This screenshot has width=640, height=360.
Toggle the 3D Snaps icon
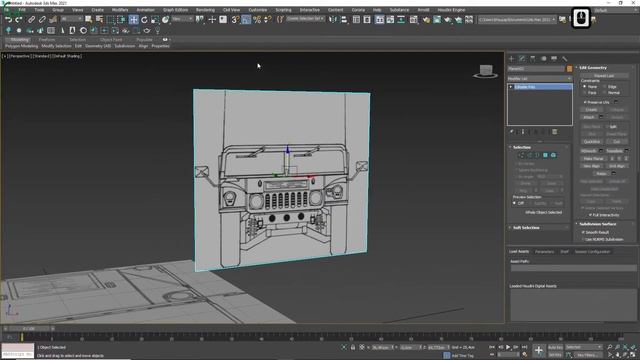point(235,19)
